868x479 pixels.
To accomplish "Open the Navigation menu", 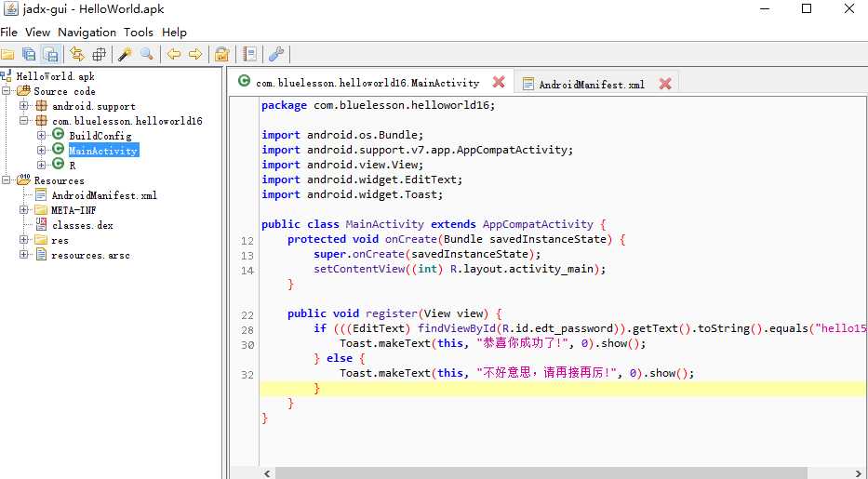I will pos(87,32).
